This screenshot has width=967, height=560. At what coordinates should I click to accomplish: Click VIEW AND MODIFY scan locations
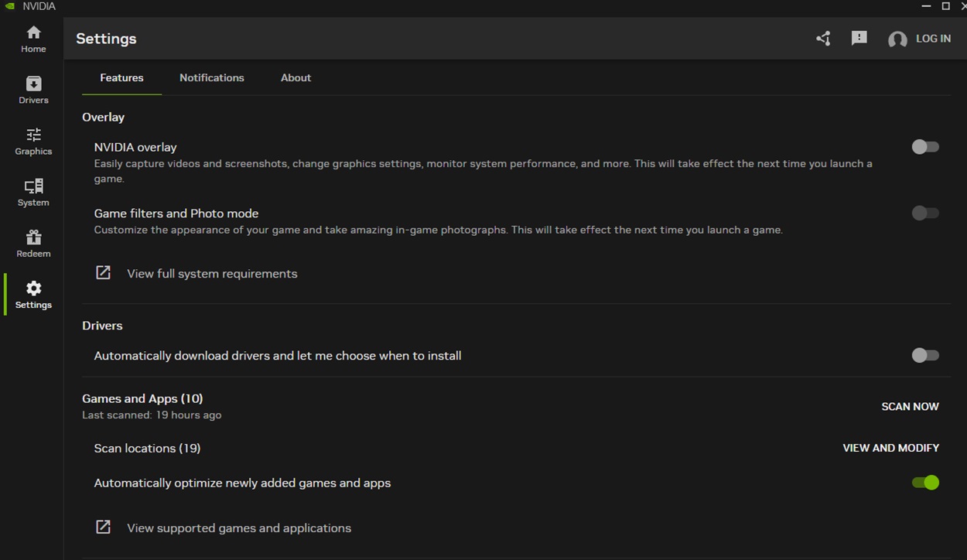tap(890, 448)
